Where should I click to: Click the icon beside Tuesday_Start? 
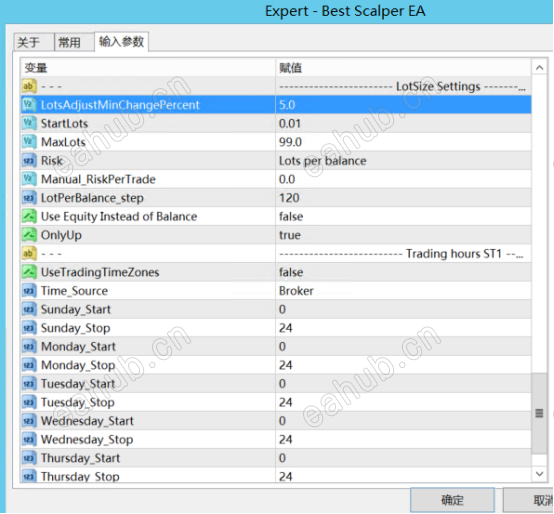[x=29, y=384]
